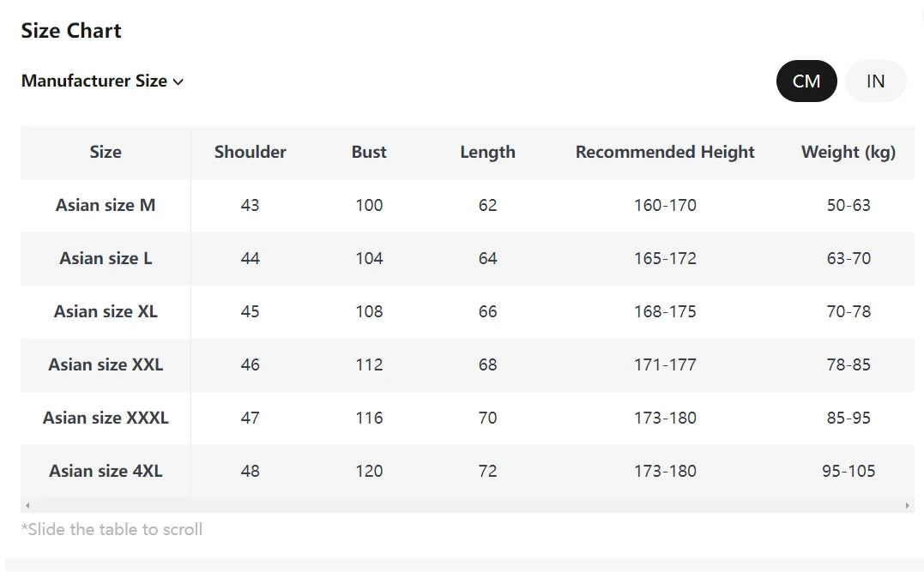Select the Asian size L row label

point(106,259)
